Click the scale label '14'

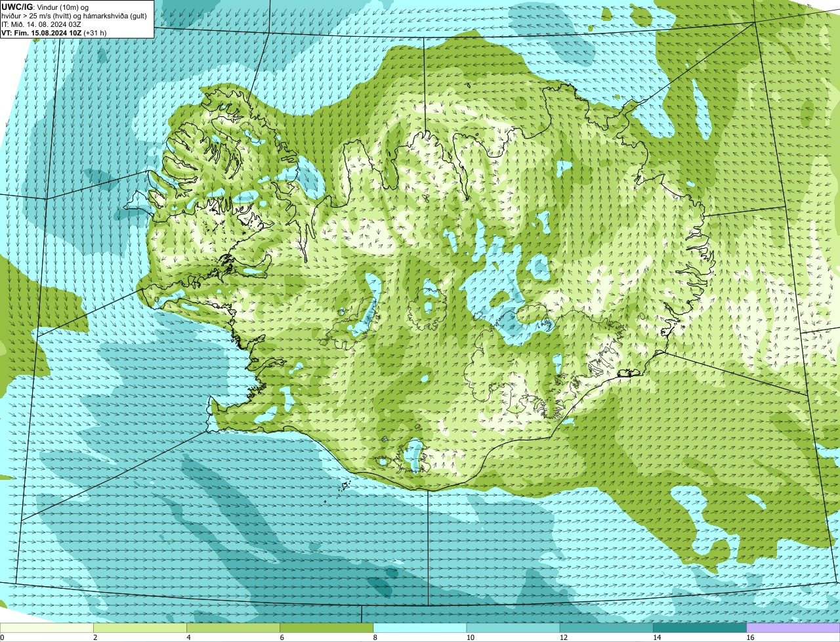[657, 637]
